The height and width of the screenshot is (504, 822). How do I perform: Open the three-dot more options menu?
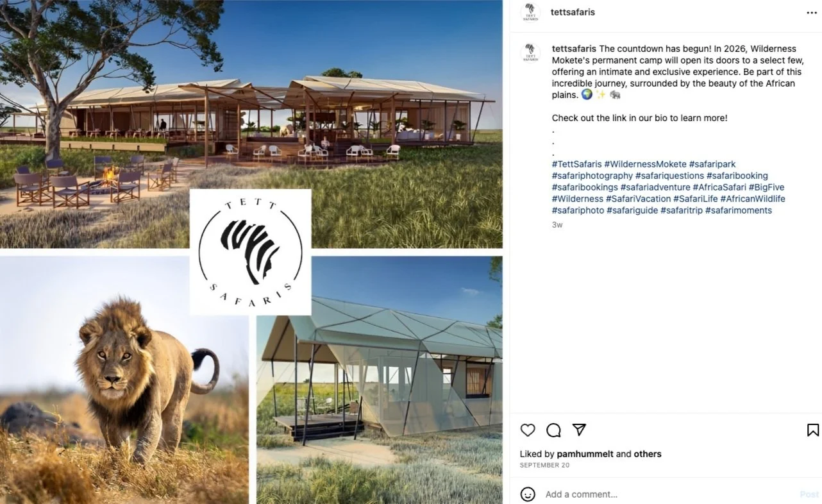point(812,12)
